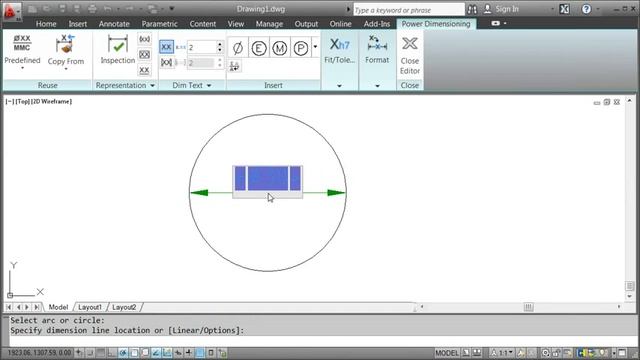The height and width of the screenshot is (360, 640).
Task: Click Sign In
Action: (507, 9)
